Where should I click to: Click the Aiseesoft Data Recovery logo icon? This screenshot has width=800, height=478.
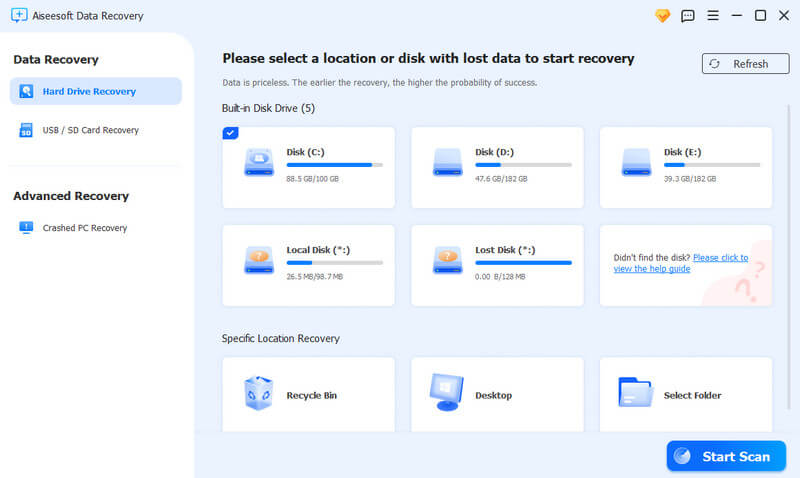tap(19, 15)
